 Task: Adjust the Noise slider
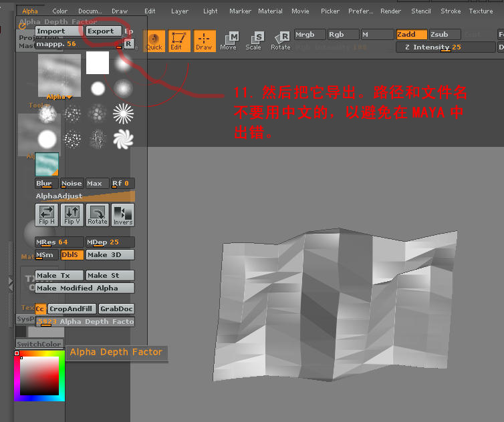72,184
